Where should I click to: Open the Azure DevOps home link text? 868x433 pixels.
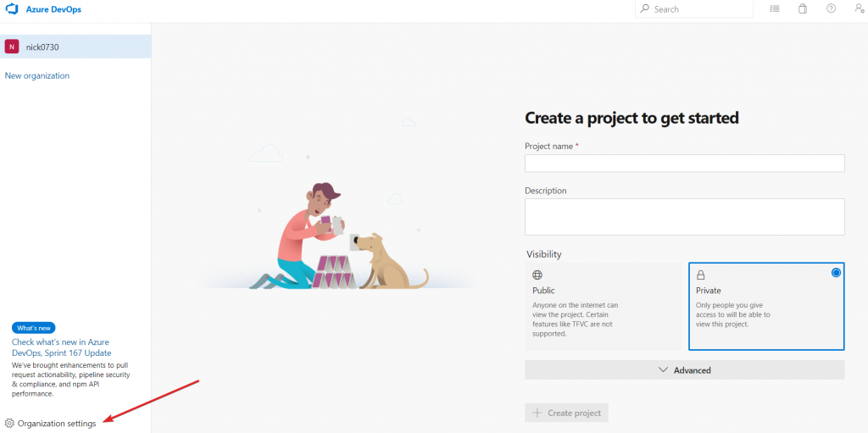pos(53,9)
